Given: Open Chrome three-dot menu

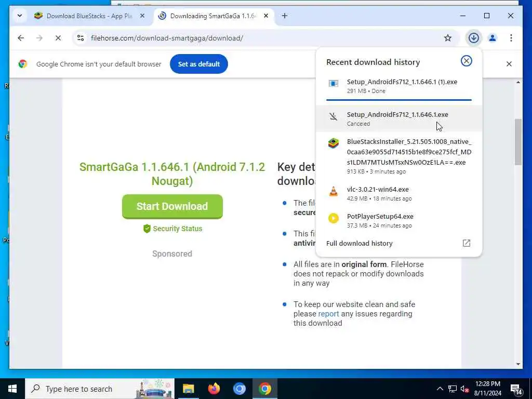Looking at the screenshot, I should coord(511,38).
